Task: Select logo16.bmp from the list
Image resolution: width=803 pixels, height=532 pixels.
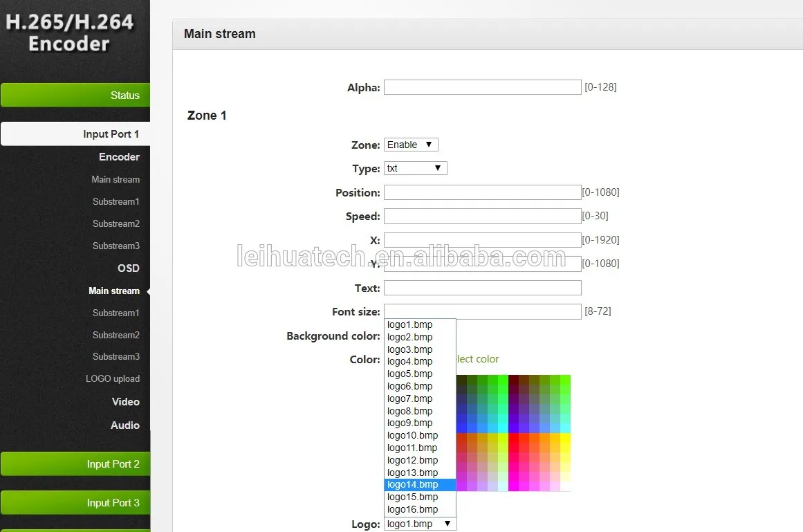Action: point(420,509)
